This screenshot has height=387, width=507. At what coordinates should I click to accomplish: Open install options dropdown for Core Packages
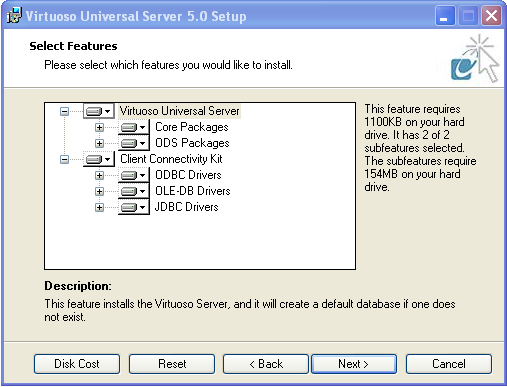(134, 127)
